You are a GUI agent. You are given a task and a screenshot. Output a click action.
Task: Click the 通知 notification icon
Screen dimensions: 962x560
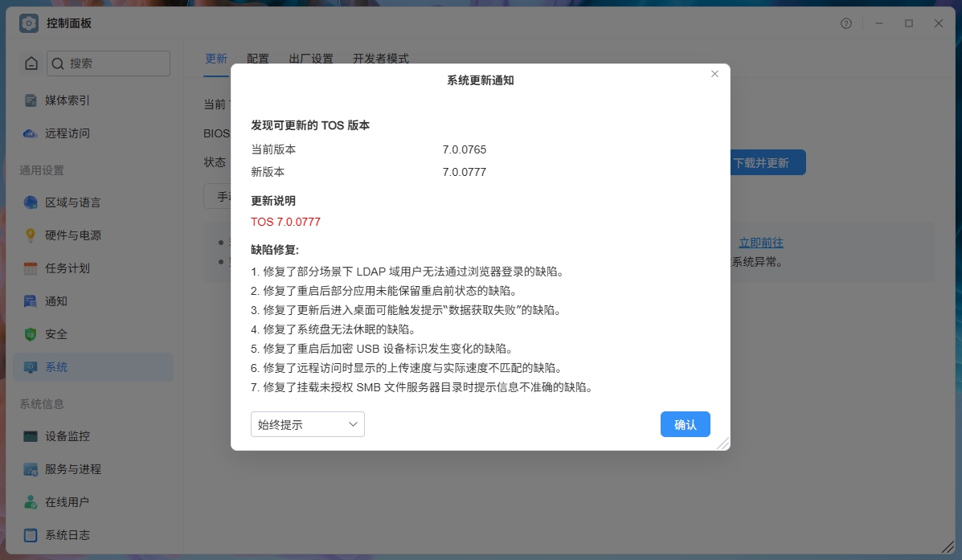(30, 301)
